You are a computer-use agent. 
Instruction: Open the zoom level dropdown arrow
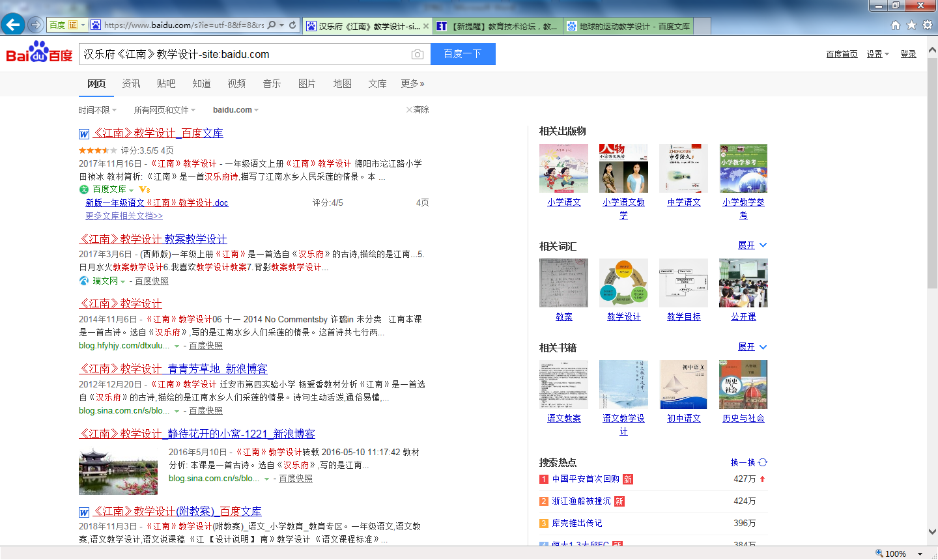tap(920, 553)
